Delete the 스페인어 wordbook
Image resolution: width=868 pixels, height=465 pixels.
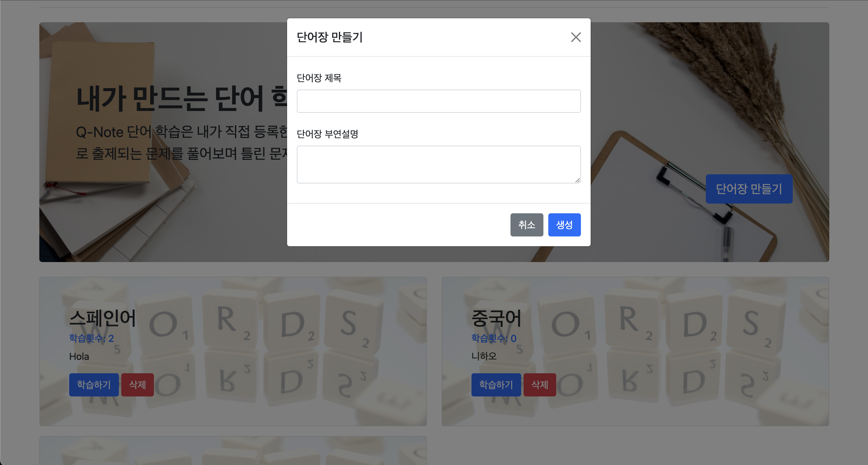pos(137,385)
